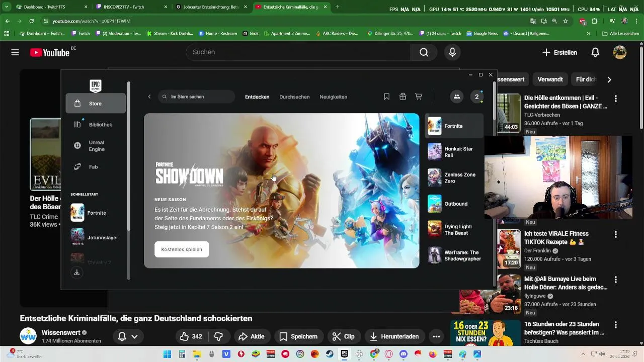Toggle Speichern to save the video
Screen dimensions: 644x362
[298, 336]
